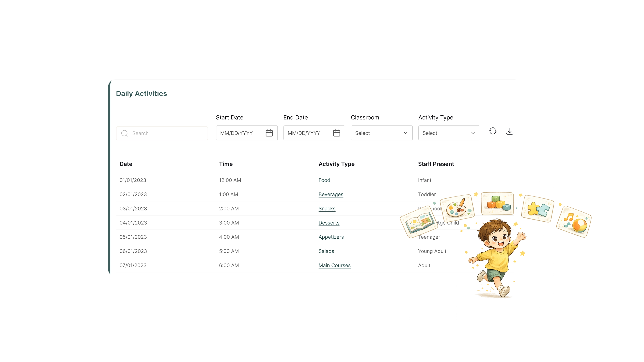Expand the Classroom Select dropdown
644x362 pixels.
click(x=382, y=133)
